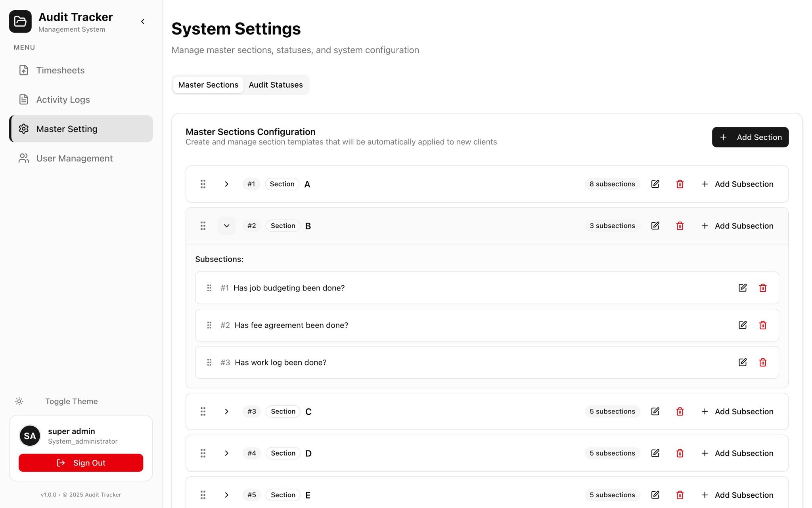Expand Section D chevron

(226, 453)
